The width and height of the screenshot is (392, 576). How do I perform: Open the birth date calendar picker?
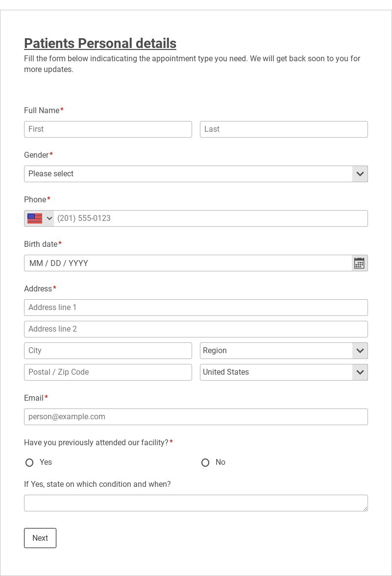click(360, 263)
